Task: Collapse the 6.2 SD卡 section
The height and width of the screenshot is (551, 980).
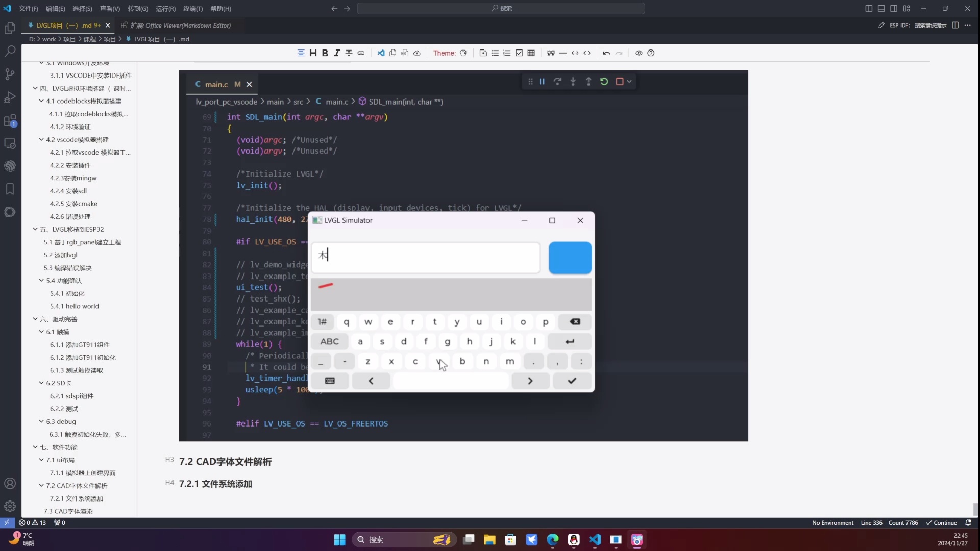Action: coord(42,383)
